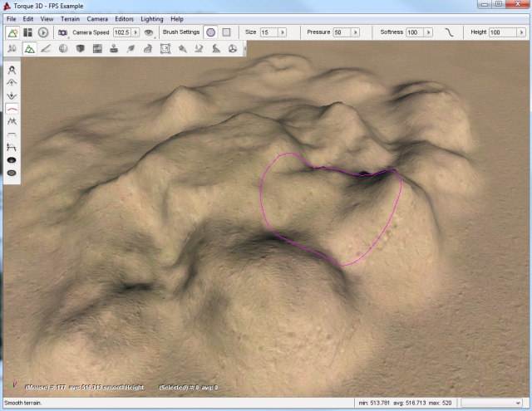Expand the Softness slider arrow

(x=428, y=32)
